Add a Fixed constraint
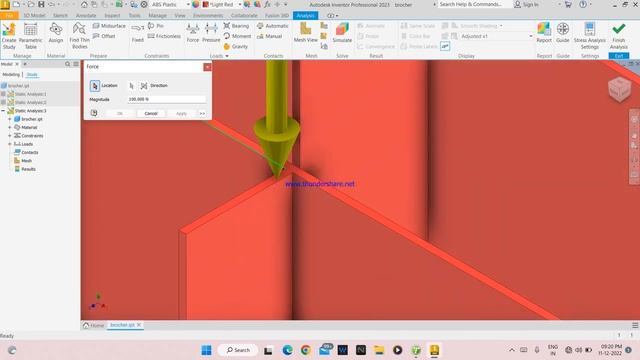640x360 pixels. point(138,33)
